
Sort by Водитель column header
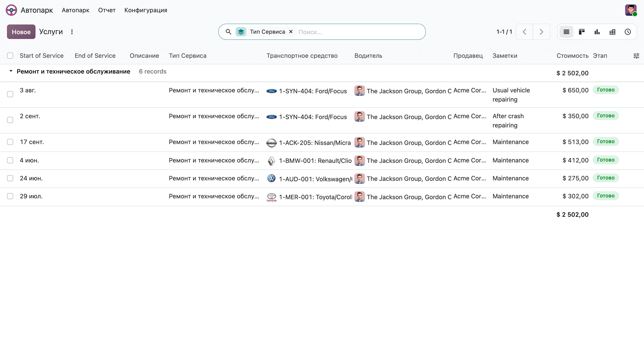click(x=368, y=56)
